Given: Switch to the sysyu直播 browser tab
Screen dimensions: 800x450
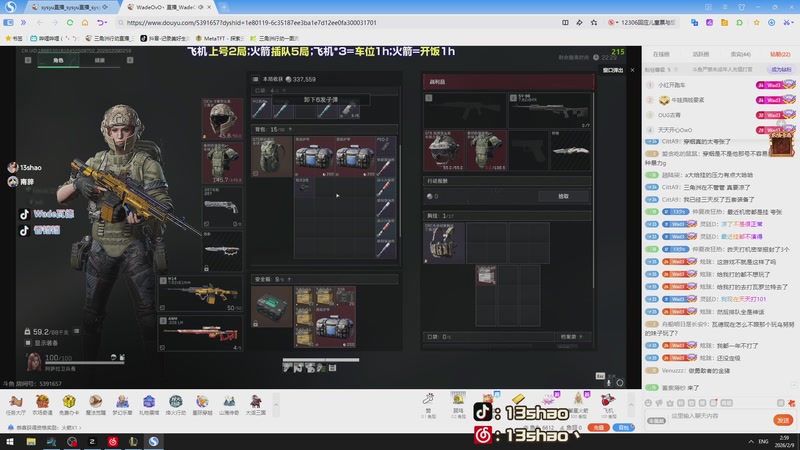Looking at the screenshot, I should (69, 7).
